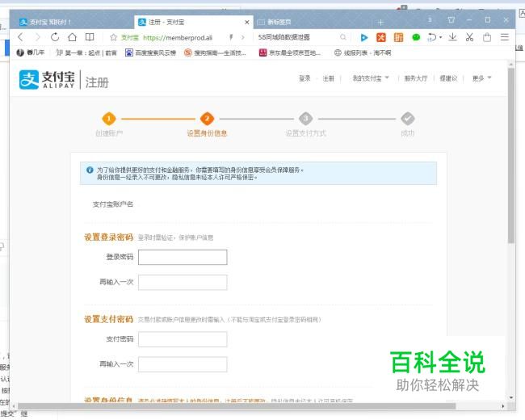Switch to the first 支付宝 tab
Screen dimensions: 525x420
click(71, 22)
